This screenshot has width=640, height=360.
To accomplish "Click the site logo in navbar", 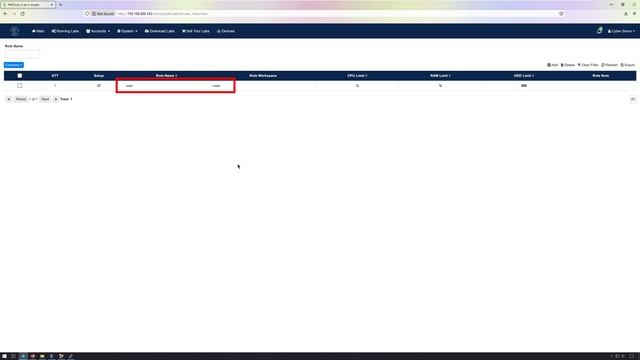I will click(x=15, y=31).
